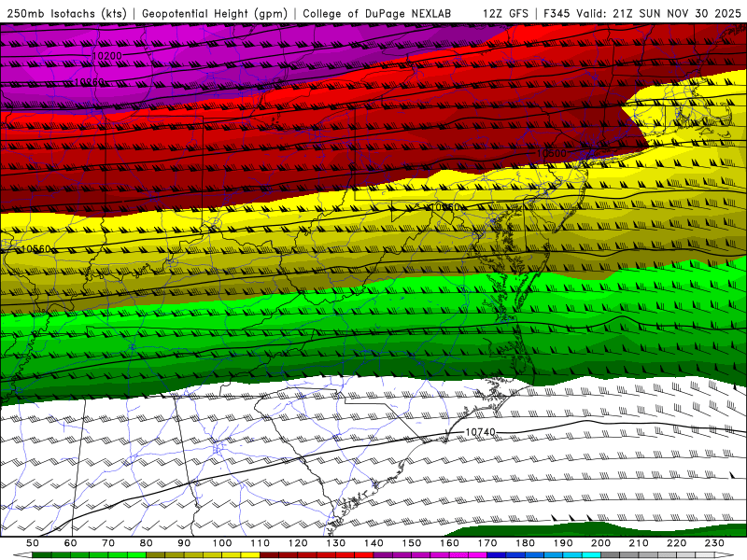Click the 130 kt color bar label
The height and width of the screenshot is (560, 747).
pyautogui.click(x=335, y=543)
